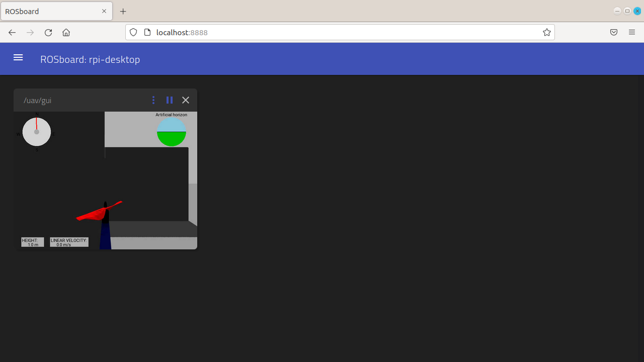The height and width of the screenshot is (362, 644).
Task: Close the /uav/gui visualization card
Action: pyautogui.click(x=185, y=100)
